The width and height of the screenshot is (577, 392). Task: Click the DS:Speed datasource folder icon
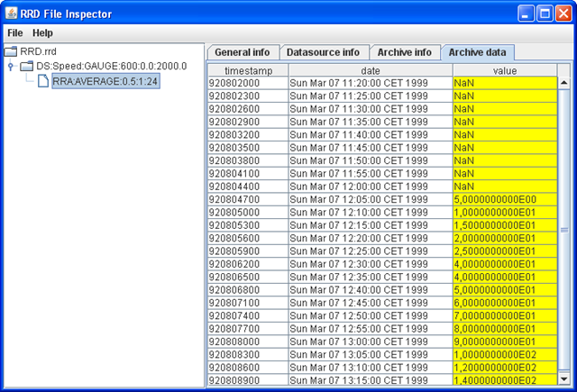click(x=26, y=66)
